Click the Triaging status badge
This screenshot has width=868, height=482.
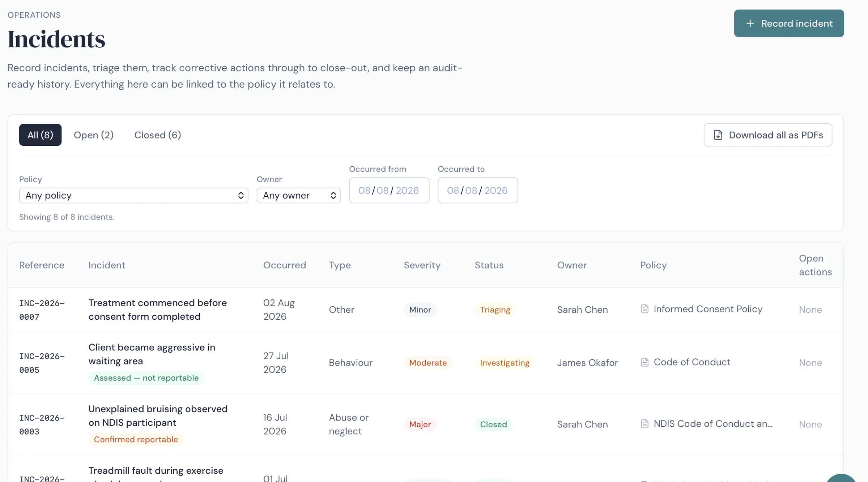[x=495, y=310]
